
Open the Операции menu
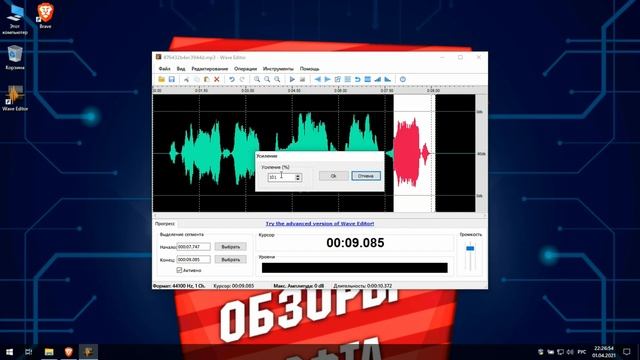pyautogui.click(x=245, y=69)
